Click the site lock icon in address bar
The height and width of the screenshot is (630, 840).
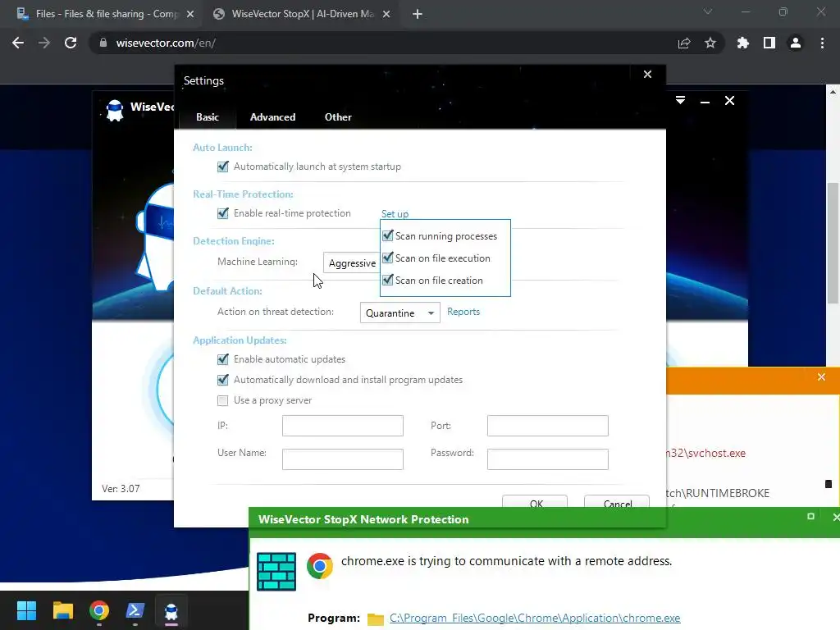tap(103, 43)
